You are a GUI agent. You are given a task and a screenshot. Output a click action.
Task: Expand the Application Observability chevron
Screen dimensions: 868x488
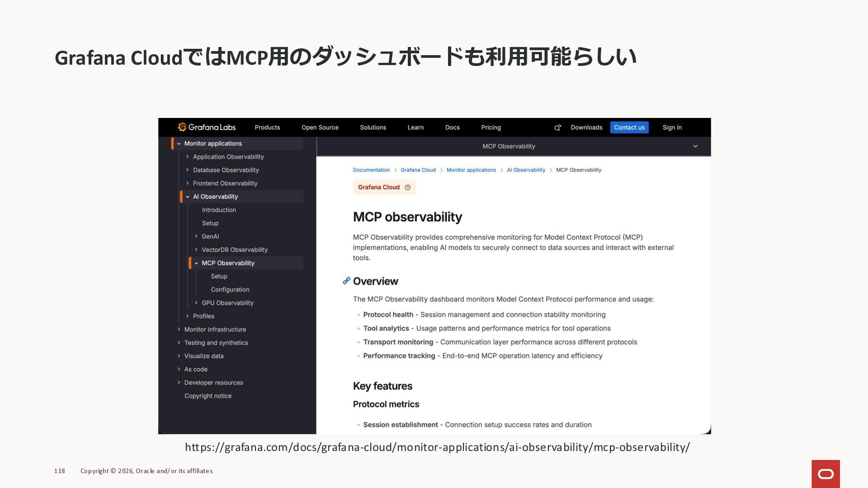(188, 157)
